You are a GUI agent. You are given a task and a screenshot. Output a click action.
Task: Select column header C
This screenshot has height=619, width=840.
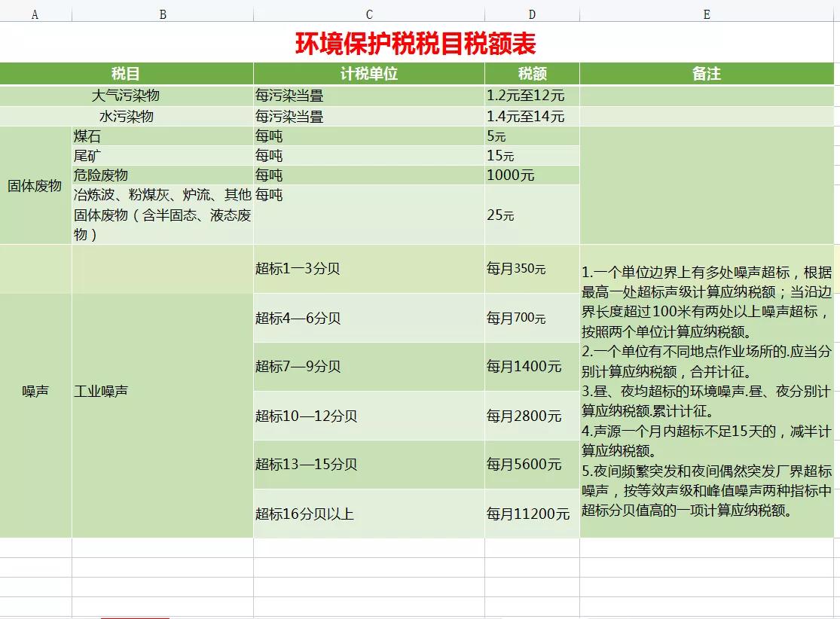[x=368, y=12]
